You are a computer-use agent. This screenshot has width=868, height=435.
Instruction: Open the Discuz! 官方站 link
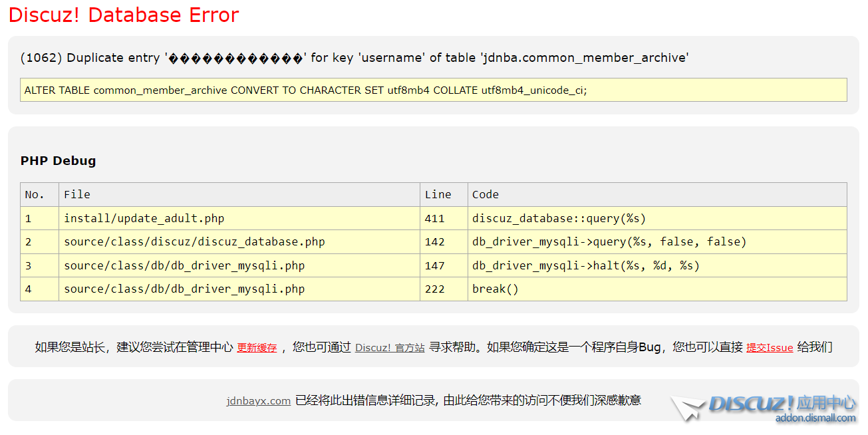[390, 347]
